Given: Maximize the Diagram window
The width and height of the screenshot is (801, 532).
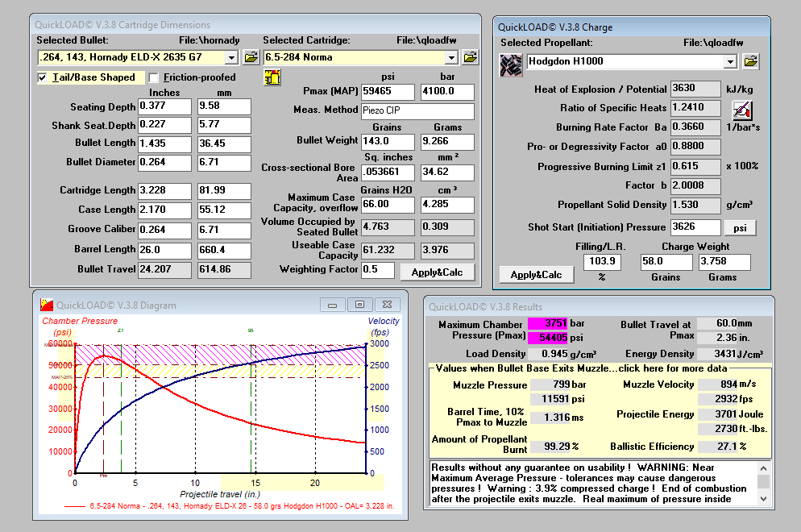Looking at the screenshot, I should (x=359, y=305).
